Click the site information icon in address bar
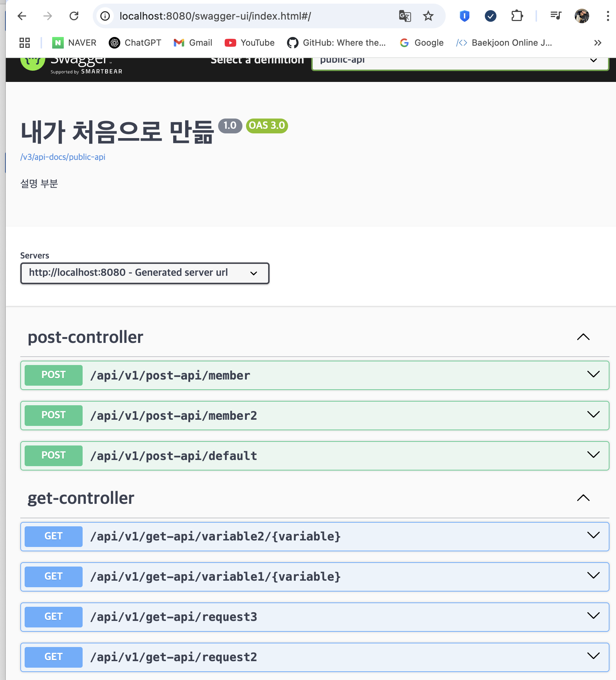 point(105,16)
